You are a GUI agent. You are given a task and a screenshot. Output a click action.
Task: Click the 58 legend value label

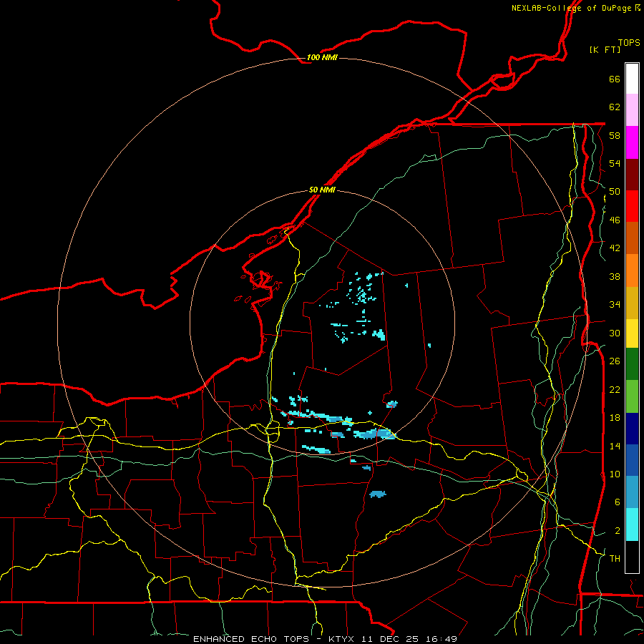coord(615,135)
